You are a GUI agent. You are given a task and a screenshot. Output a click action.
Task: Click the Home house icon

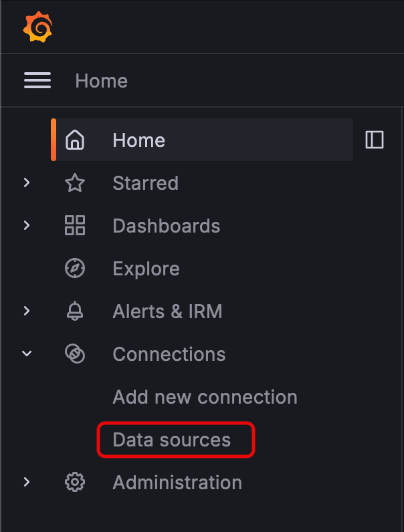(x=75, y=140)
